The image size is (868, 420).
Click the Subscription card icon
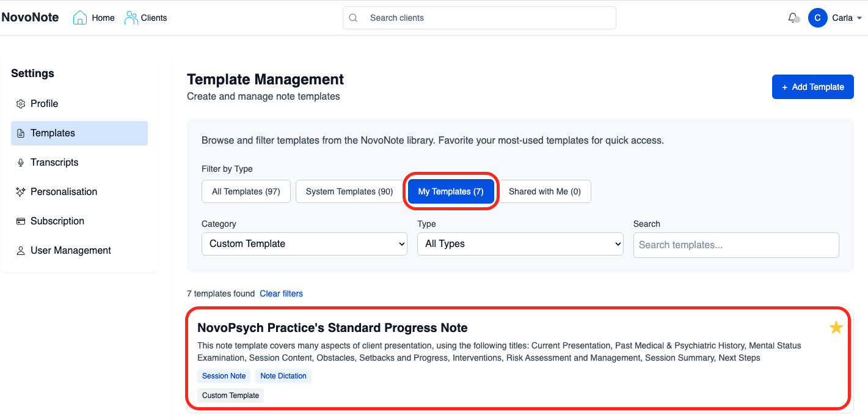tap(21, 221)
